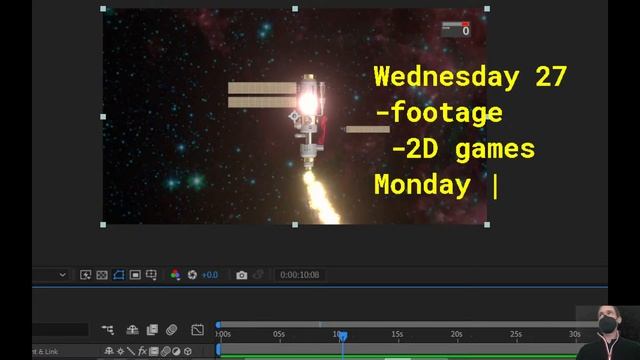The height and width of the screenshot is (360, 640).
Task: Open the Fast Previews options
Action: click(x=85, y=275)
